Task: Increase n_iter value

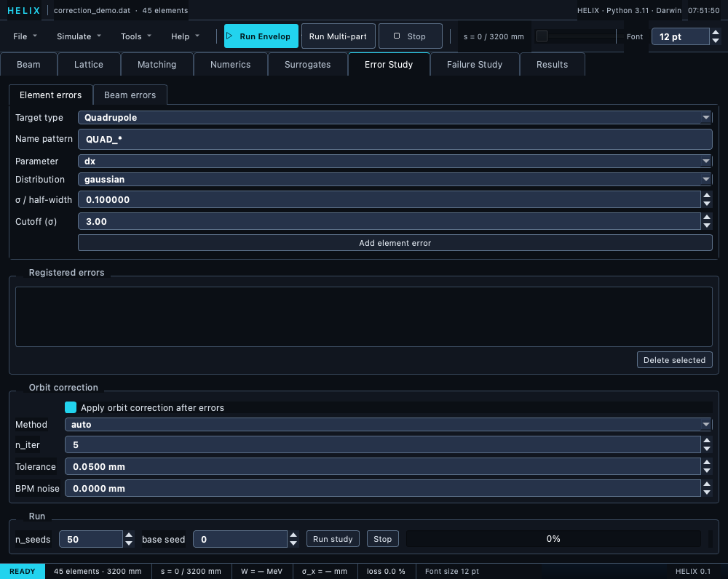Action: point(707,440)
